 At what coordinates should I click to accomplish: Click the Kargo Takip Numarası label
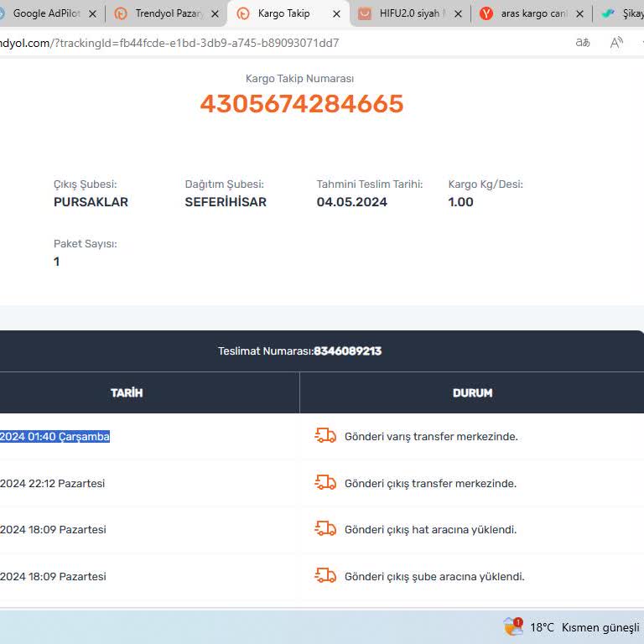(x=299, y=79)
